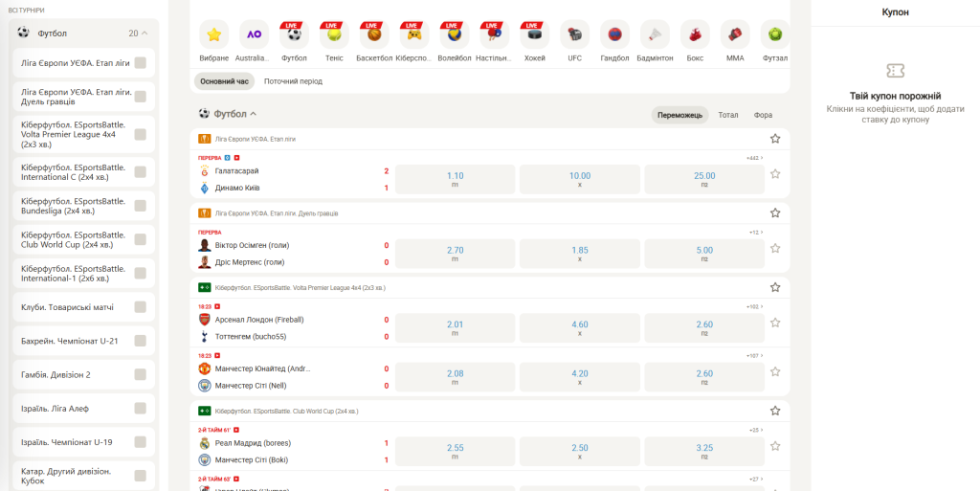Open the Бокс sport icon
Image resolution: width=980 pixels, height=491 pixels.
tap(695, 35)
